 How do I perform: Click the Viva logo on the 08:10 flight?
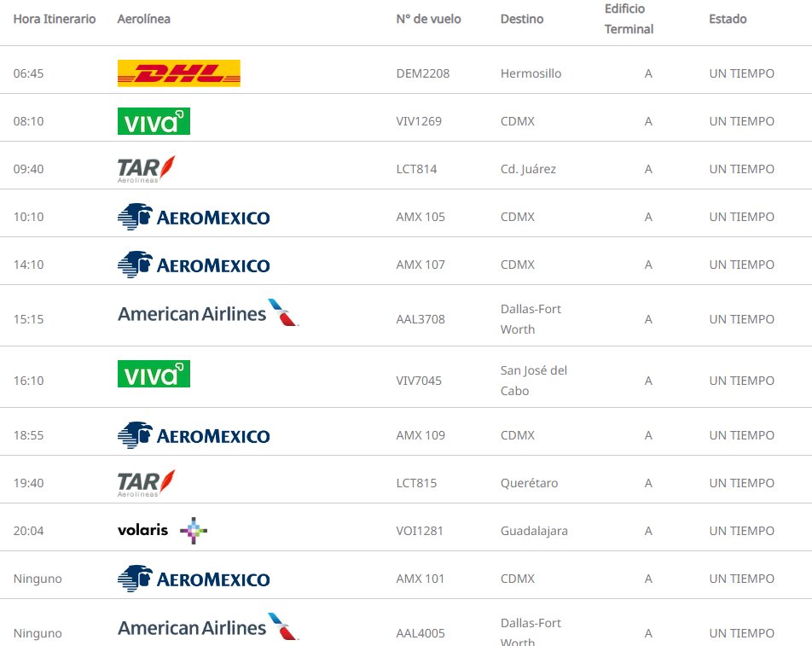(x=154, y=121)
